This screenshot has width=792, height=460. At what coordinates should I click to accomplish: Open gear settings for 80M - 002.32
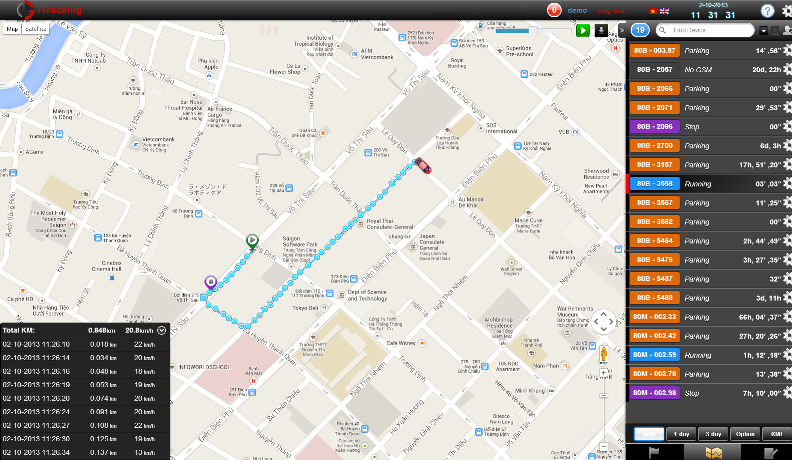(x=787, y=317)
